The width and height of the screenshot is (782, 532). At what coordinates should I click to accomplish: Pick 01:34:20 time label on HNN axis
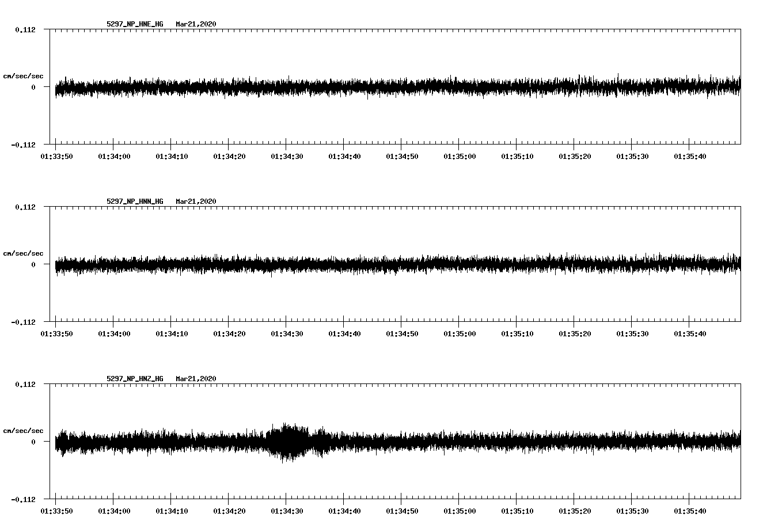pos(229,334)
